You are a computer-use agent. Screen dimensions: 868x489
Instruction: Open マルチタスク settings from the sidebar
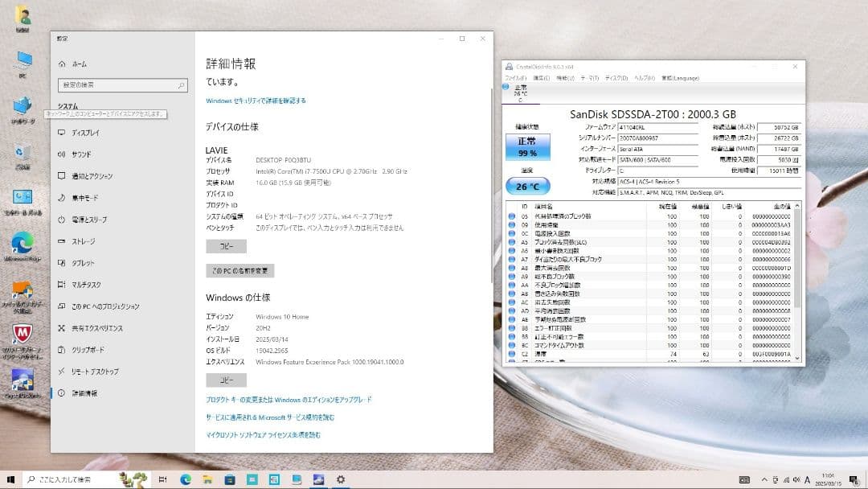click(91, 285)
